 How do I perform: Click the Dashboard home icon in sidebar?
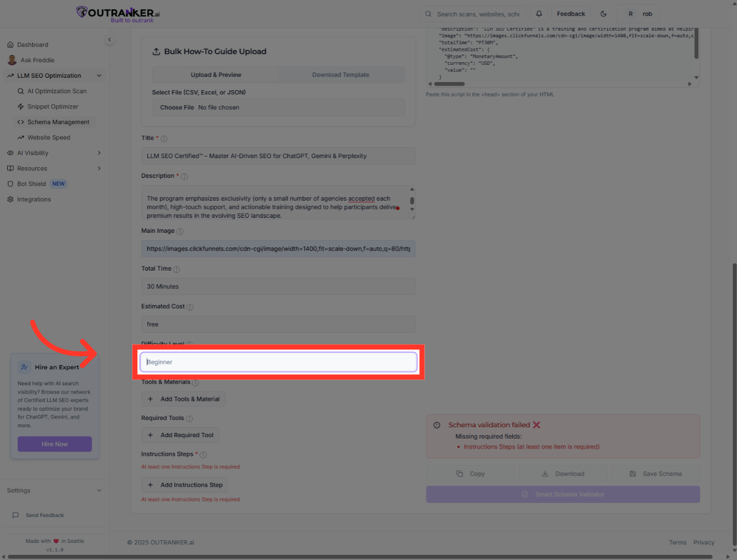click(10, 45)
